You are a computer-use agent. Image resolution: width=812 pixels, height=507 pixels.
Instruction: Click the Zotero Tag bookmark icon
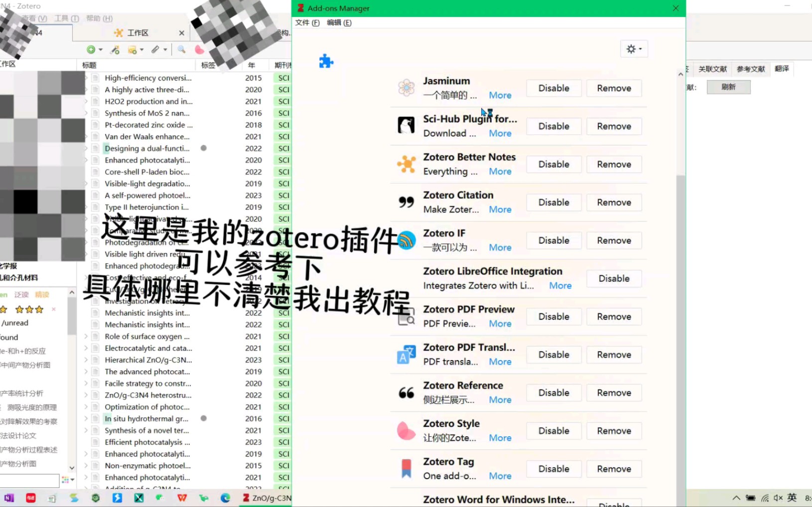406,469
